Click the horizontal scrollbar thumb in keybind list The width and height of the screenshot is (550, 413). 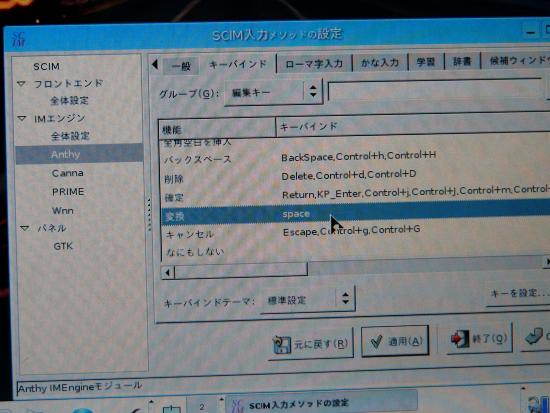(241, 271)
